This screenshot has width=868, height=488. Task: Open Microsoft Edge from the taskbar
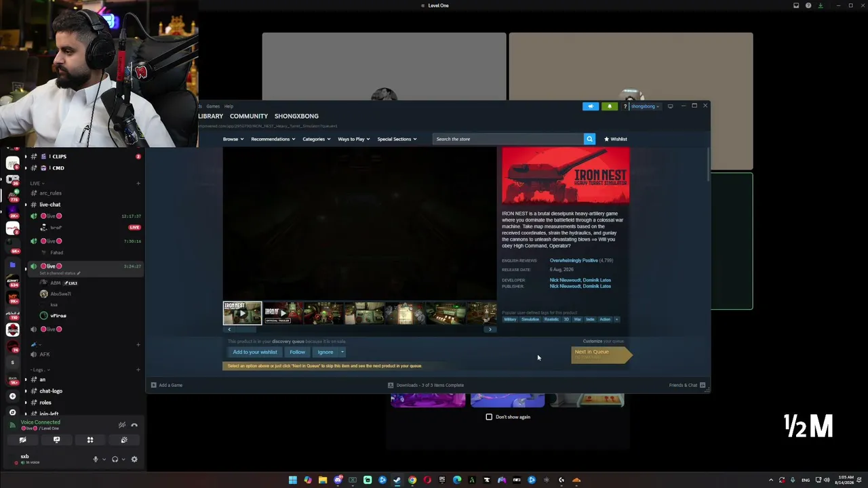(457, 480)
